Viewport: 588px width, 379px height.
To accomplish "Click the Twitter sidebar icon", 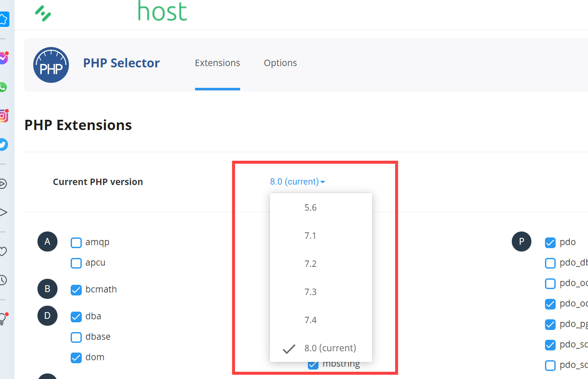I will (x=3, y=145).
